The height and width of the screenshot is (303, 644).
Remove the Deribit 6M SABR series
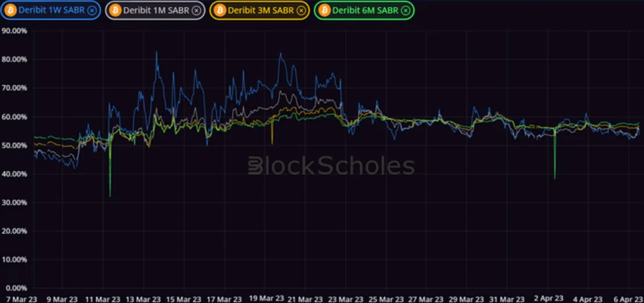(x=406, y=10)
